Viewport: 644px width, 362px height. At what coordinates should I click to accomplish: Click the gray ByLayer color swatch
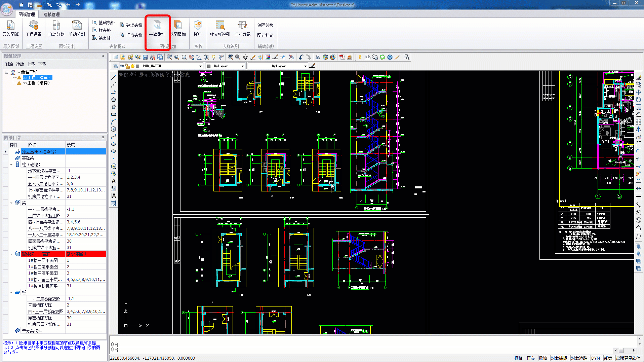(x=209, y=66)
